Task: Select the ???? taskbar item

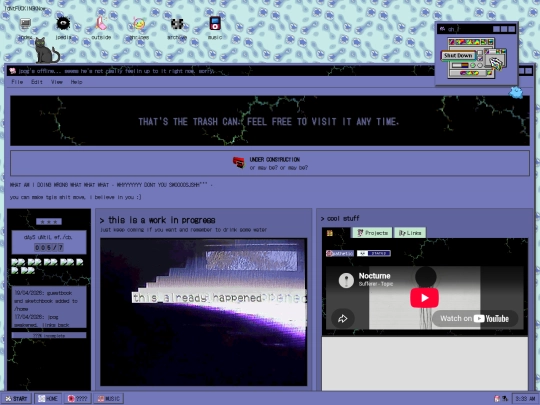Action: (x=77, y=398)
